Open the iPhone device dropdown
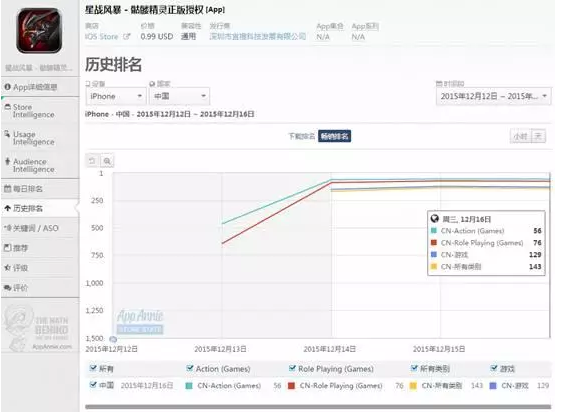574x415 pixels. 116,96
